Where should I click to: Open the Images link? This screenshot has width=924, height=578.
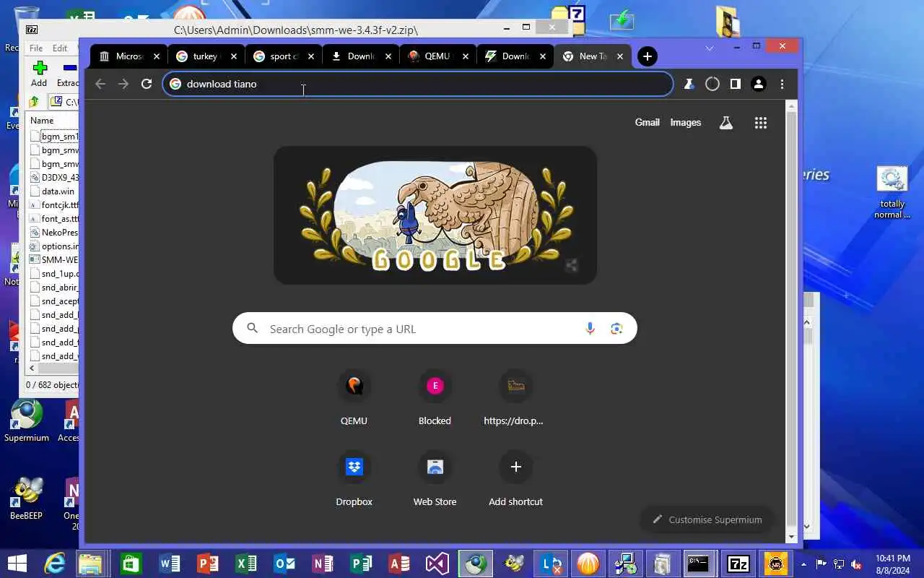tap(686, 123)
